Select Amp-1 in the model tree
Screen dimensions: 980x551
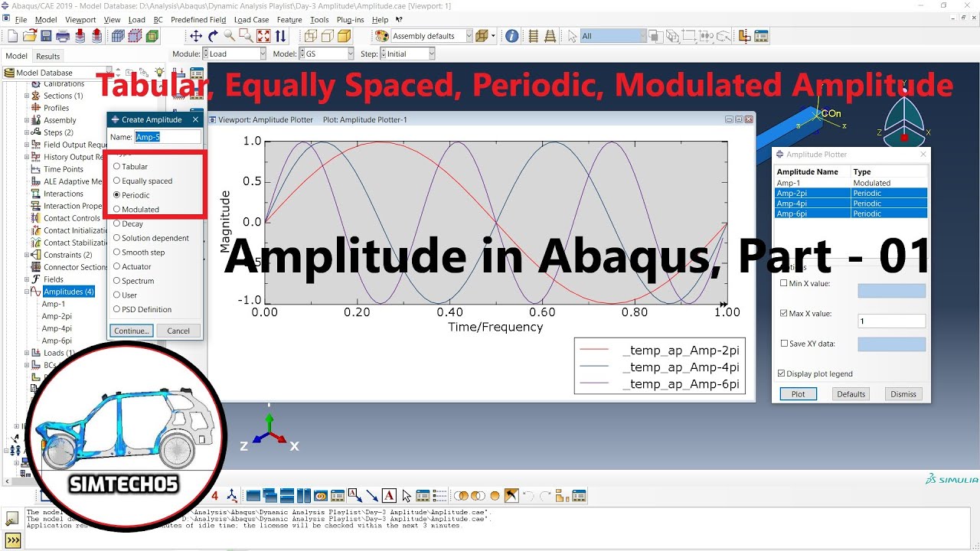tap(54, 304)
